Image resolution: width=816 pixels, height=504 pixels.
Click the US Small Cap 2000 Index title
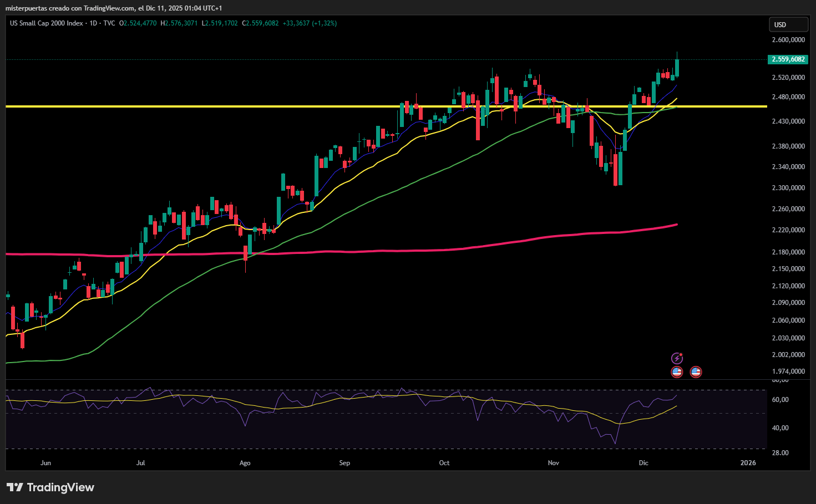pos(46,23)
